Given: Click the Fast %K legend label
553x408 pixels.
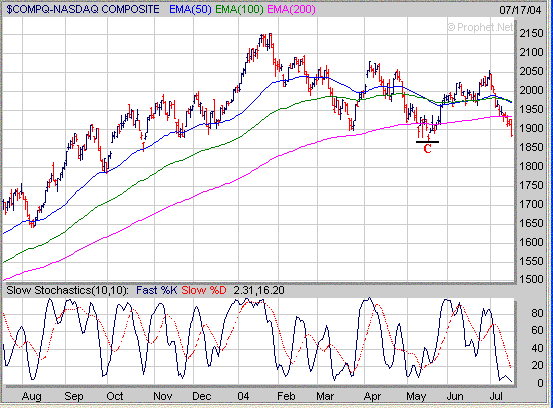Looking at the screenshot, I should (157, 290).
